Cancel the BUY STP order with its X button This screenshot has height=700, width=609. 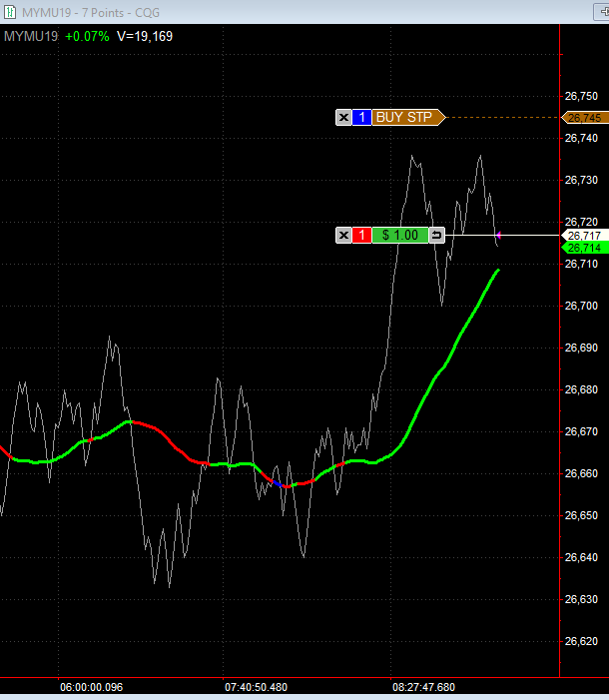point(343,118)
